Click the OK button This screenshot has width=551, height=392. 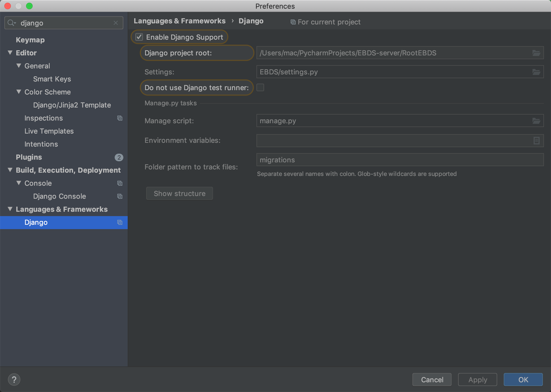[523, 379]
